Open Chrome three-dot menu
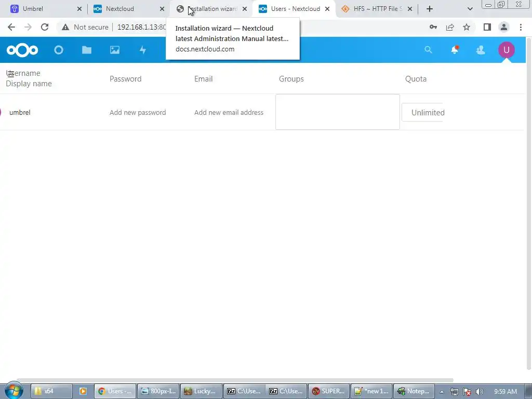This screenshot has height=399, width=532. tap(521, 27)
